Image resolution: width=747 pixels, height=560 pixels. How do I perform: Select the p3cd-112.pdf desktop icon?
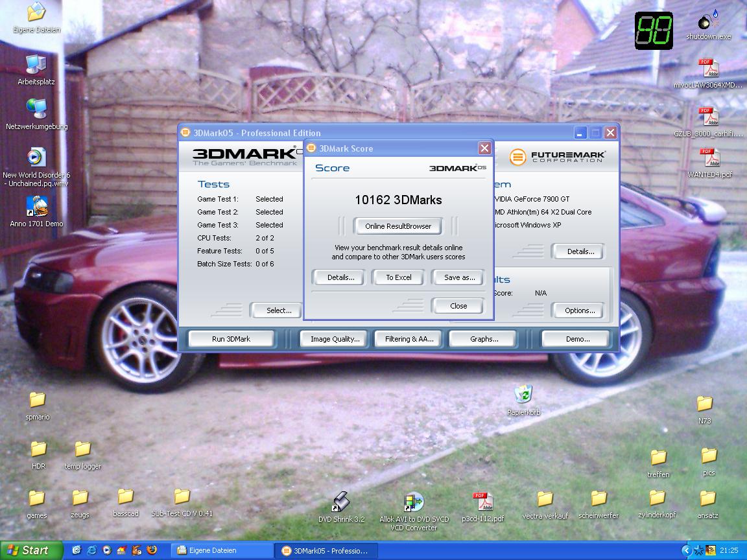482,507
